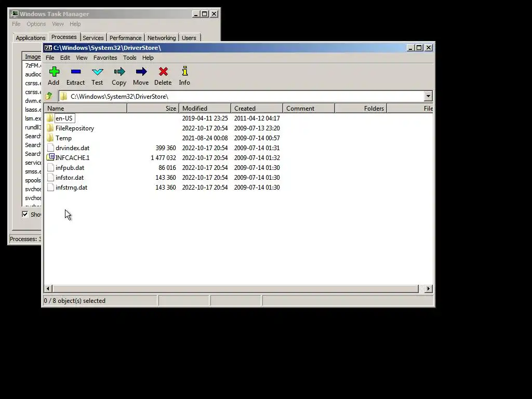
Task: Sort the list by Size column
Action: (153, 108)
